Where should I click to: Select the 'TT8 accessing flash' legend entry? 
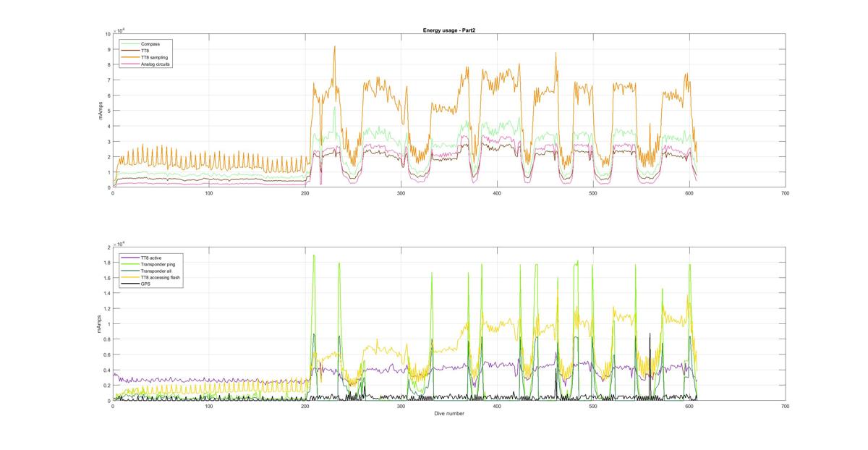tap(161, 278)
